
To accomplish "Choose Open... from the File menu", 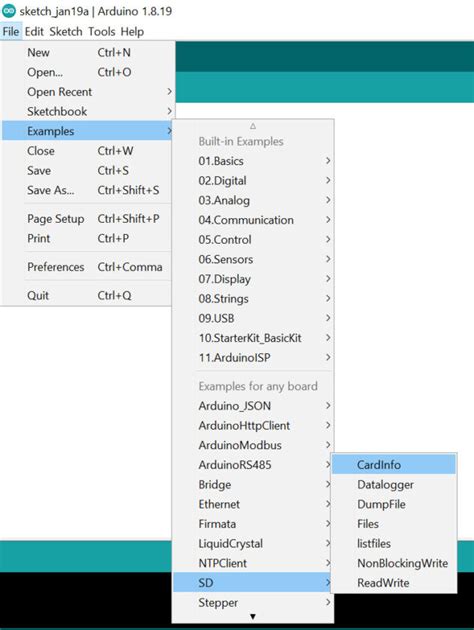I will click(88, 72).
